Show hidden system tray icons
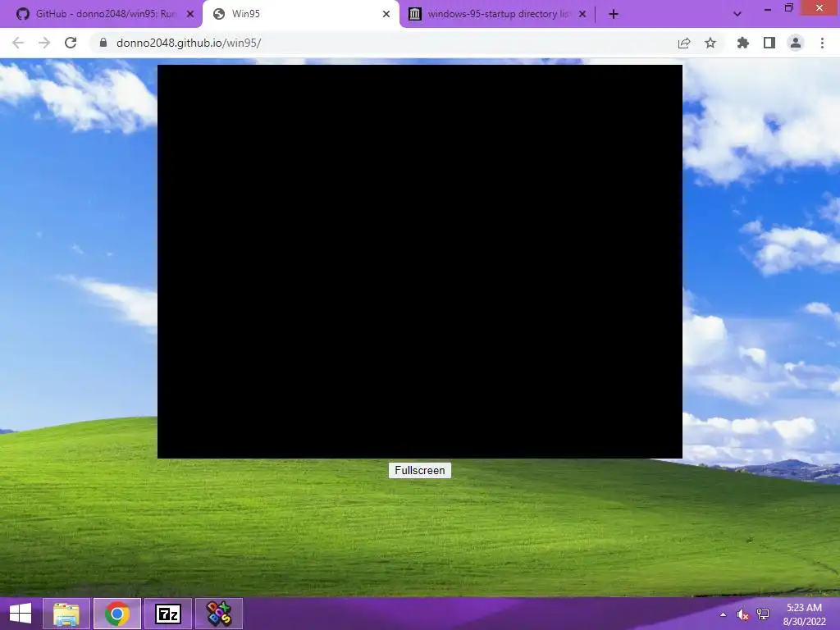Image resolution: width=840 pixels, height=630 pixels. [x=724, y=614]
